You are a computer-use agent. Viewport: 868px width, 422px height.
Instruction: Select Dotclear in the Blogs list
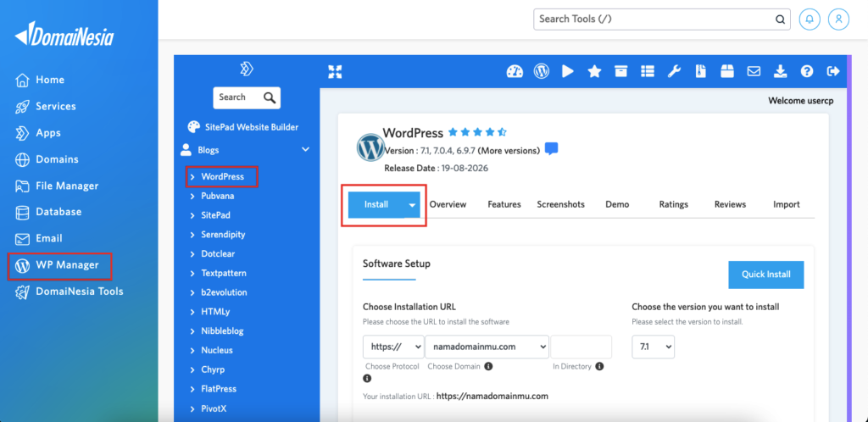[220, 254]
